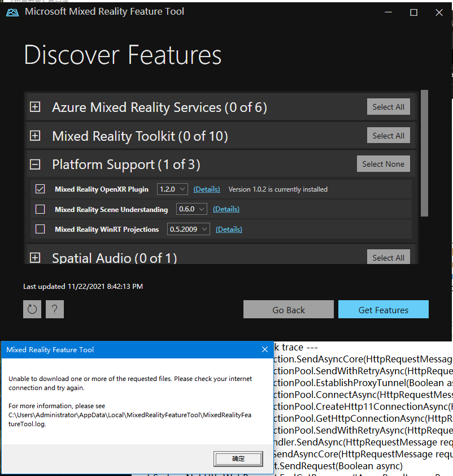Open the help question mark icon
Viewport: 453px width, 476px height.
(x=54, y=309)
